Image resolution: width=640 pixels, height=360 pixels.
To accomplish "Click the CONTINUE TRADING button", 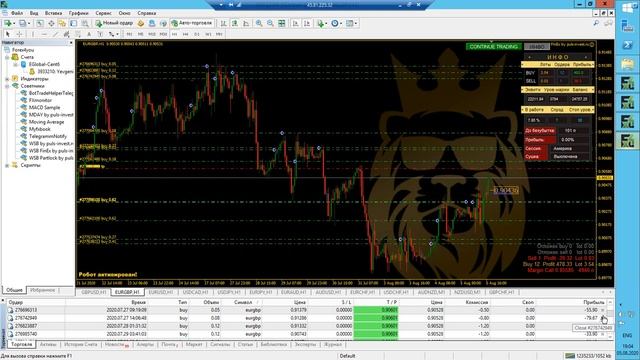I will [x=493, y=47].
